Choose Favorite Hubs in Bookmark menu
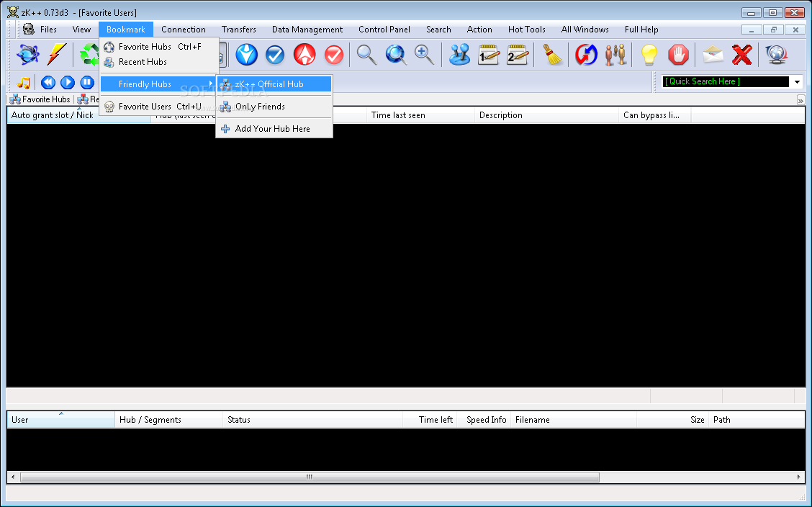This screenshot has width=812, height=507. [159, 47]
